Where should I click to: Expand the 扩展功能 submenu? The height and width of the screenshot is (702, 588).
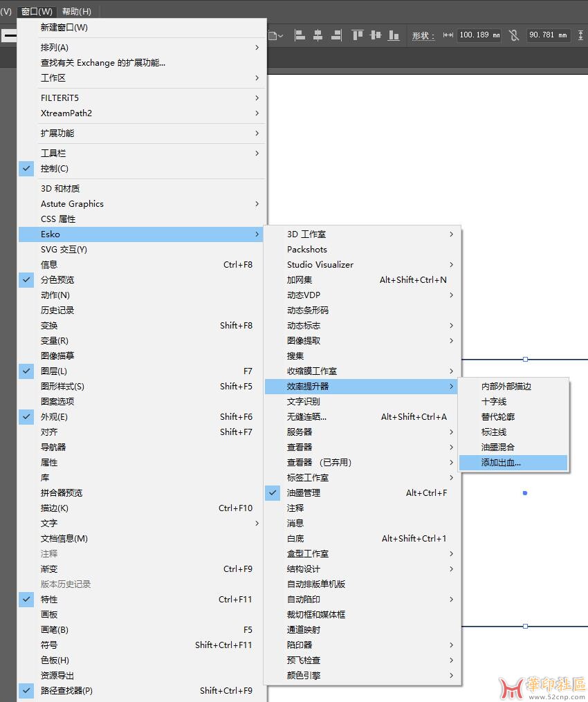(x=143, y=133)
